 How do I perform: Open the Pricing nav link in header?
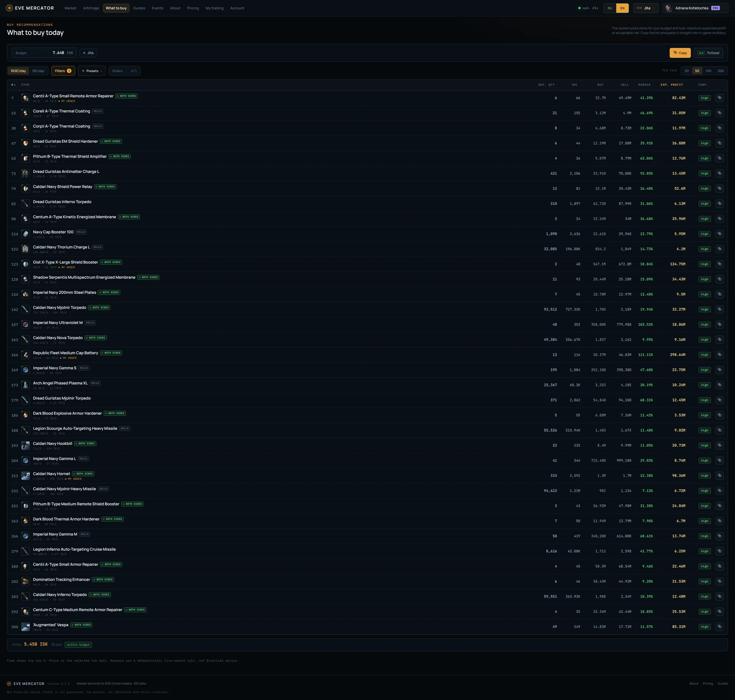coord(193,8)
